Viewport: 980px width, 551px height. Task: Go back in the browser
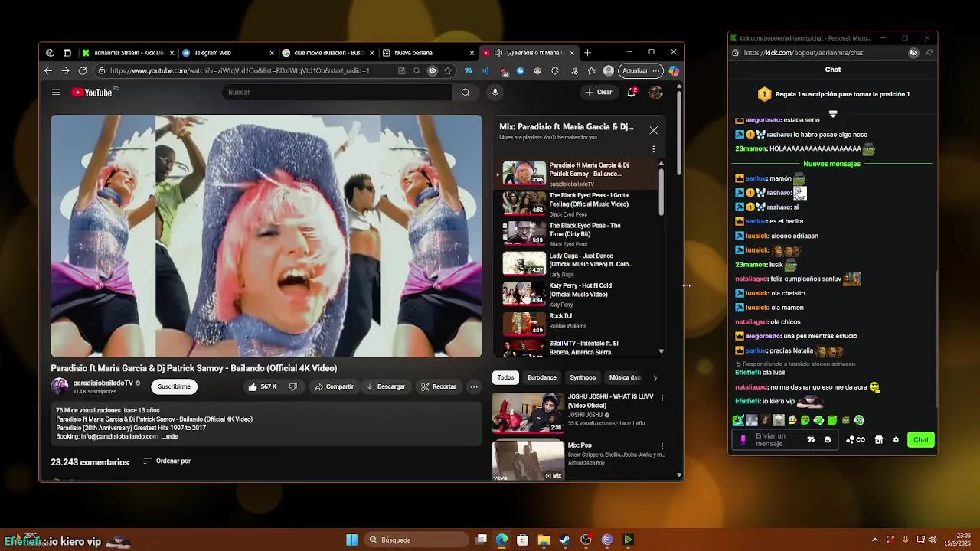coord(48,71)
